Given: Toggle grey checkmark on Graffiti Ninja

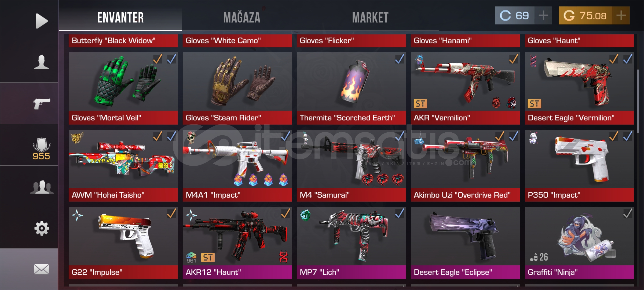Looking at the screenshot, I should 627,213.
